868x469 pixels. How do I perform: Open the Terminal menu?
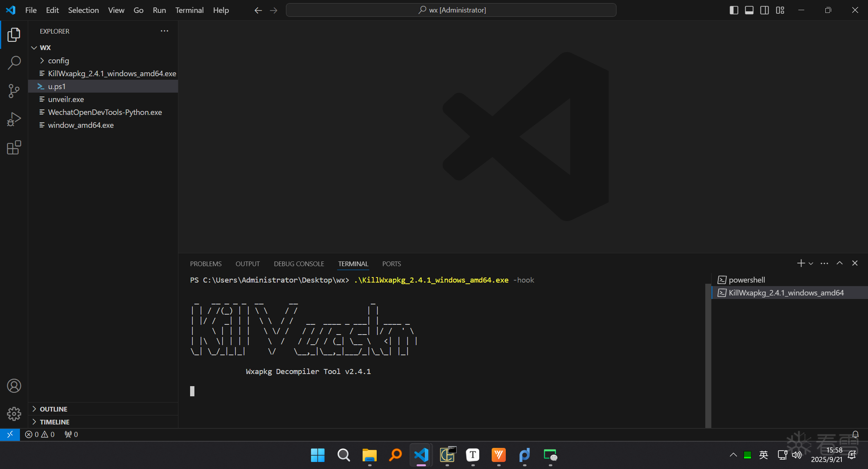pyautogui.click(x=189, y=10)
